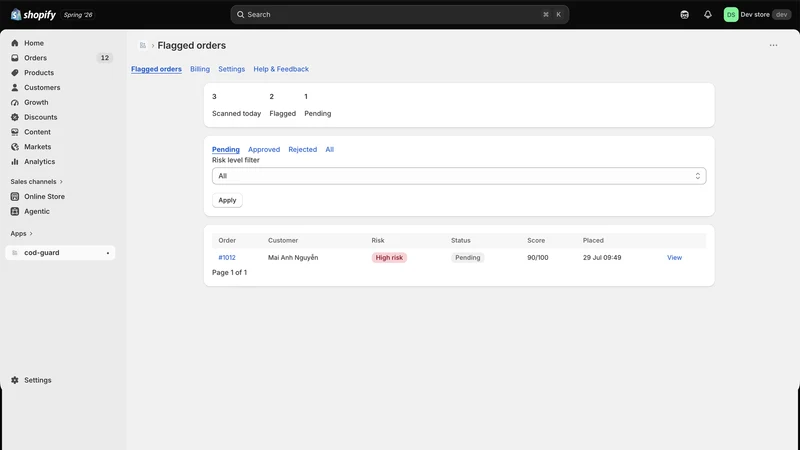Open order #1012 link
Viewport: 800px width, 450px height.
click(227, 258)
